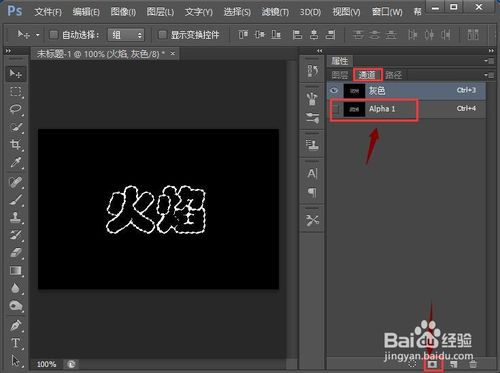This screenshot has width=500, height=373.
Task: Hide the 灰色 channel eye icon
Action: pyautogui.click(x=334, y=90)
